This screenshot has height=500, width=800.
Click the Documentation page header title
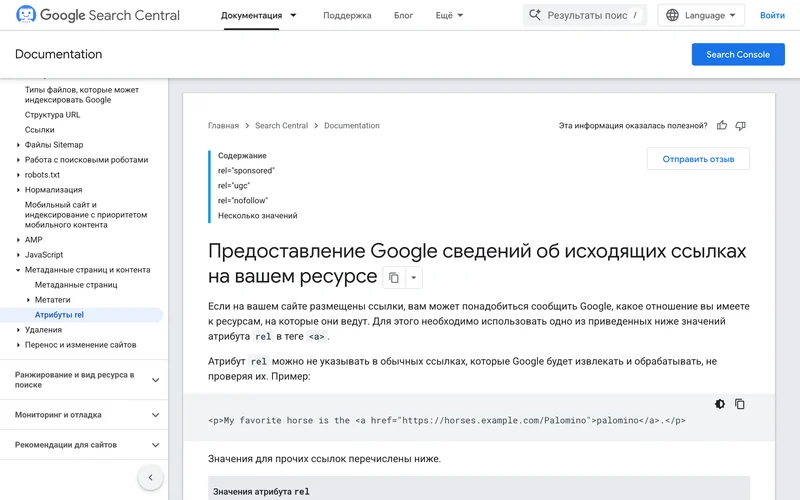click(59, 54)
